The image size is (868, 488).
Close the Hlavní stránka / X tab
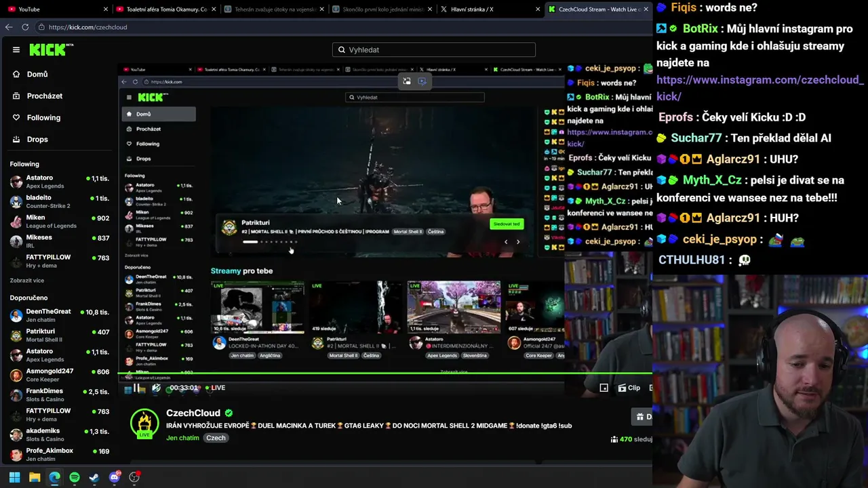(x=538, y=9)
